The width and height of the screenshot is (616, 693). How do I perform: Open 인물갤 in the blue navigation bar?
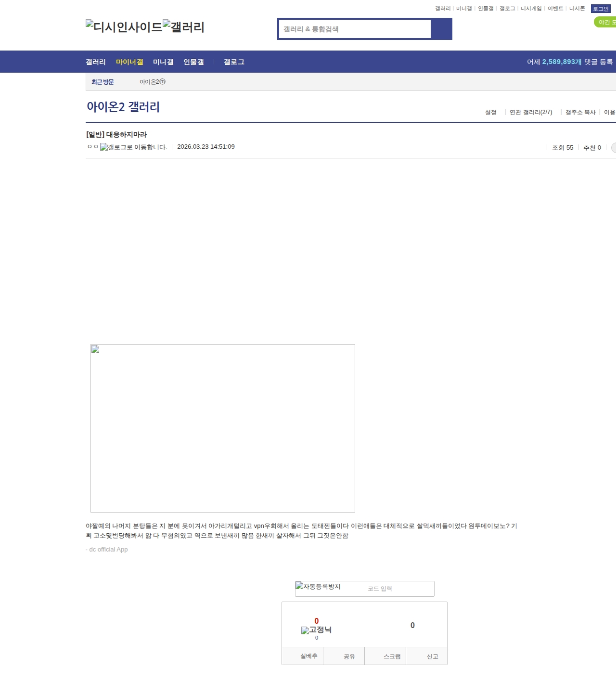point(193,62)
